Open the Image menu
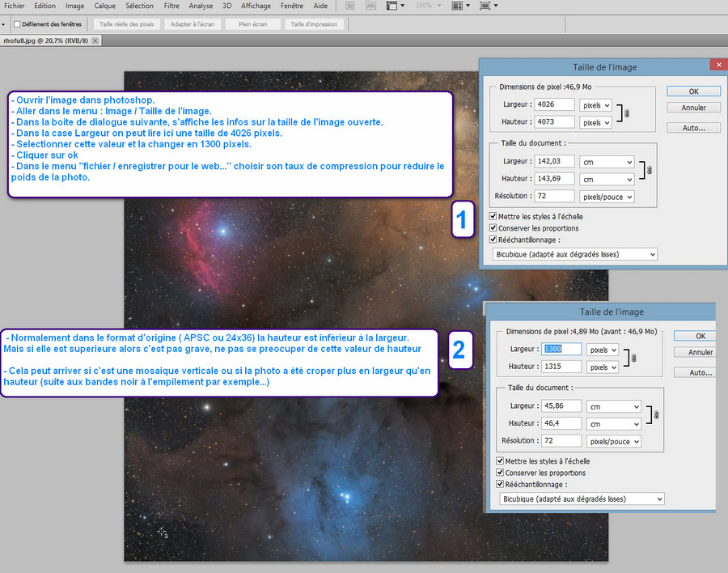This screenshot has width=728, height=573. [x=74, y=6]
